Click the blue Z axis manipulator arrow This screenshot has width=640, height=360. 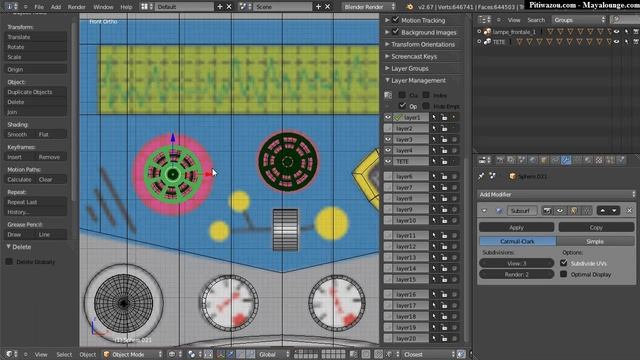(x=173, y=138)
